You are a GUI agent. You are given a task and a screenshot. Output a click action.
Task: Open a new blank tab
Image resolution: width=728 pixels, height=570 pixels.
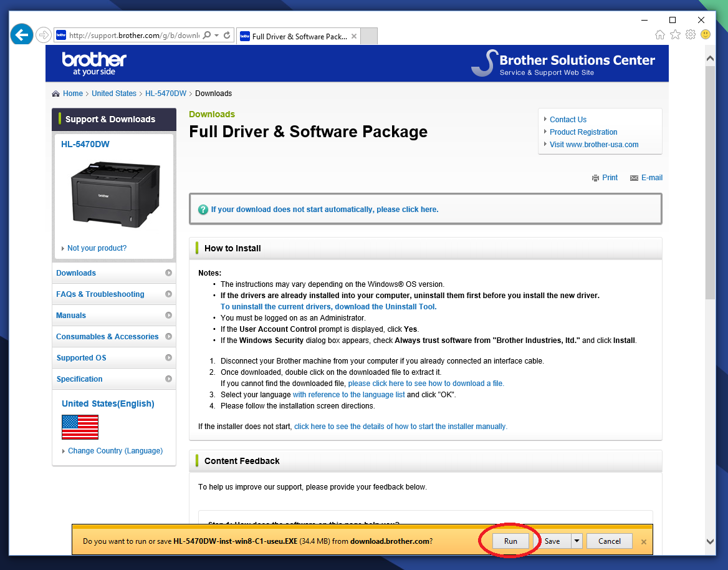pos(369,36)
